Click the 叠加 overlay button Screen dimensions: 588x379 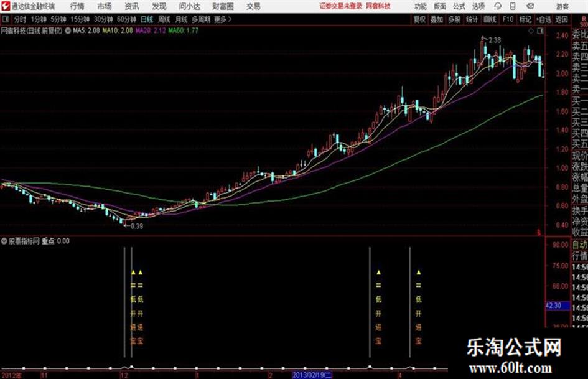coord(437,19)
